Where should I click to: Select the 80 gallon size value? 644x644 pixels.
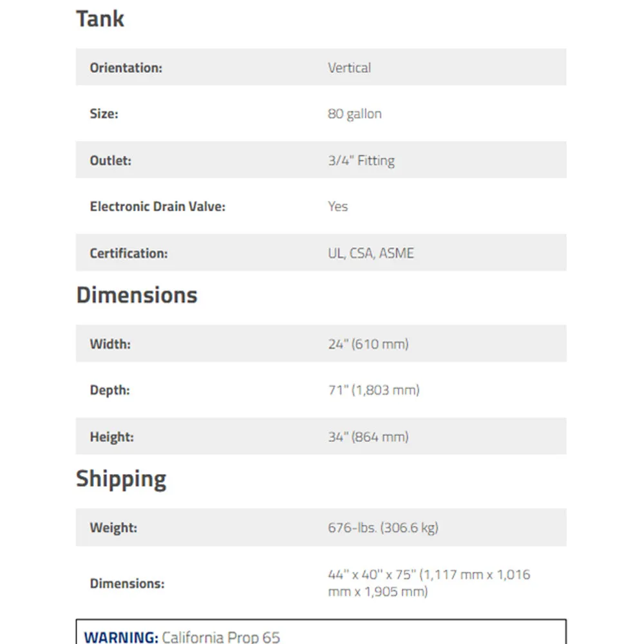[354, 114]
